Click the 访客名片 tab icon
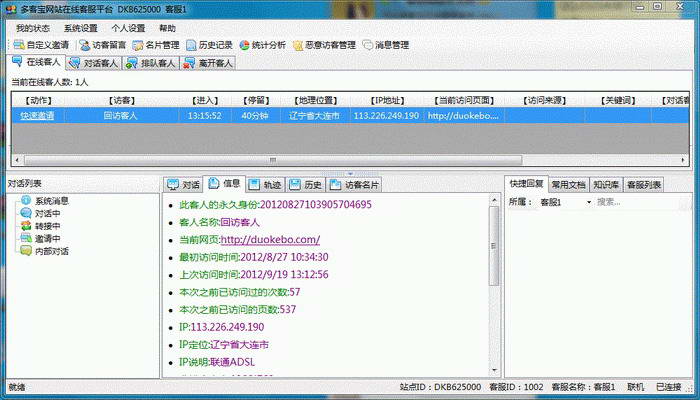Viewport: 700px width, 400px height. pyautogui.click(x=335, y=184)
